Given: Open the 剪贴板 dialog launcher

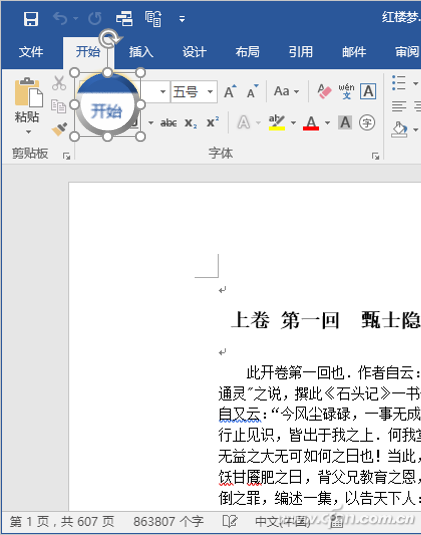Looking at the screenshot, I should [67, 156].
